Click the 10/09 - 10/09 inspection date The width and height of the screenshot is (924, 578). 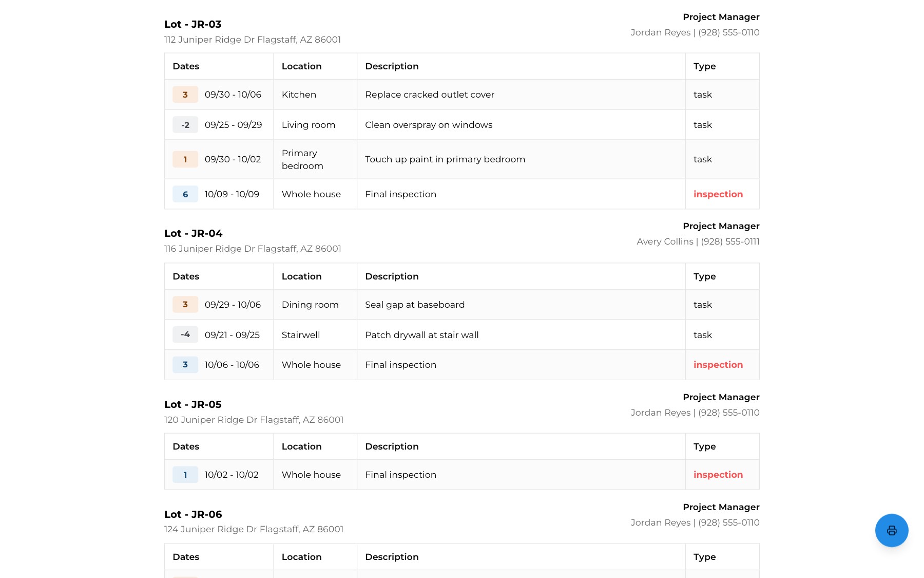tap(232, 194)
